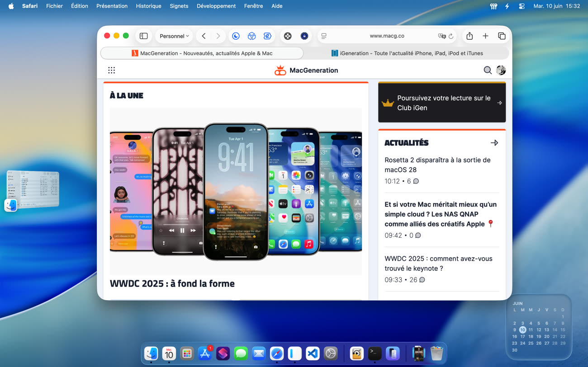588x367 pixels.
Task: Click day 10 in the calendar widget
Action: (x=522, y=330)
